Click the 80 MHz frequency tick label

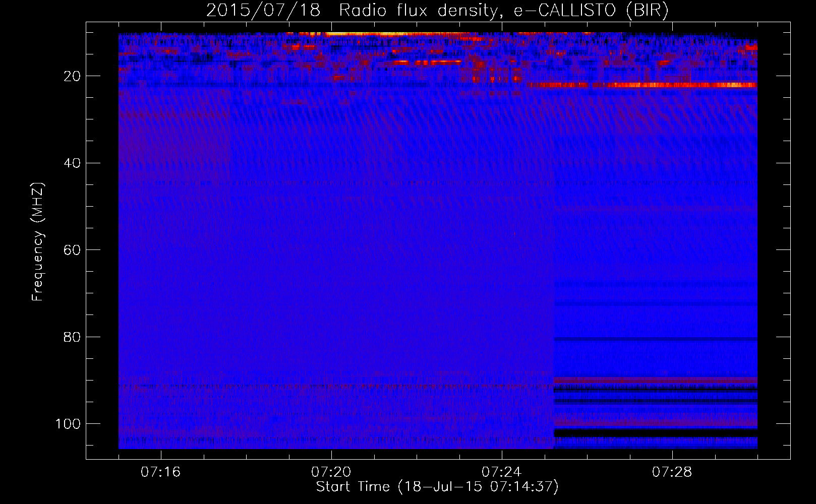click(72, 337)
